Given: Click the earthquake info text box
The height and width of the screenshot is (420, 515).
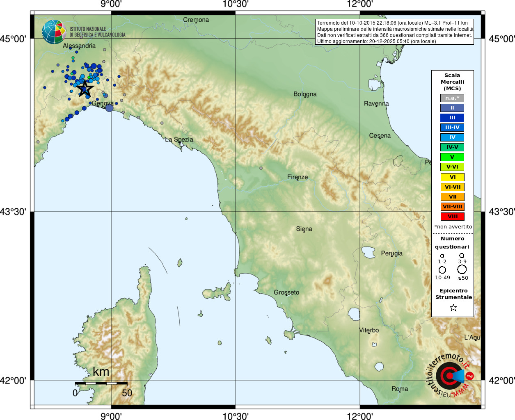Looking at the screenshot, I should [x=394, y=32].
